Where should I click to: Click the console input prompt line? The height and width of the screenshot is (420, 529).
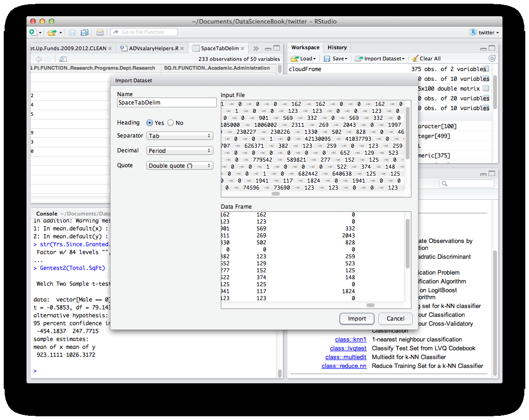tap(154, 371)
